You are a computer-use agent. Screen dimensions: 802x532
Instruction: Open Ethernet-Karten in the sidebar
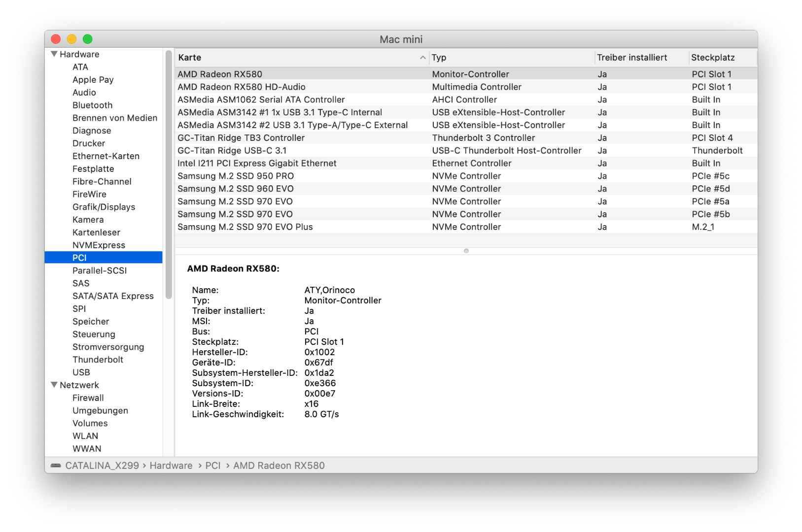(106, 156)
